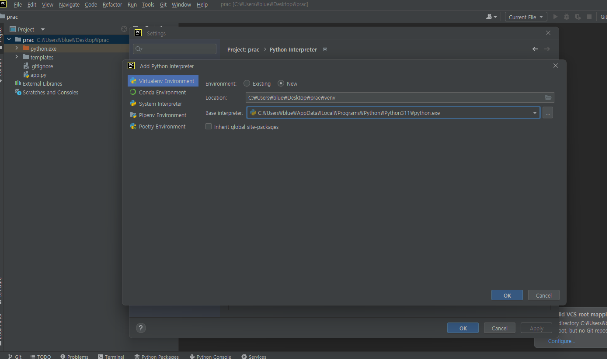
Task: Click the prac breadcrumb in navigation bar
Action: point(12,17)
